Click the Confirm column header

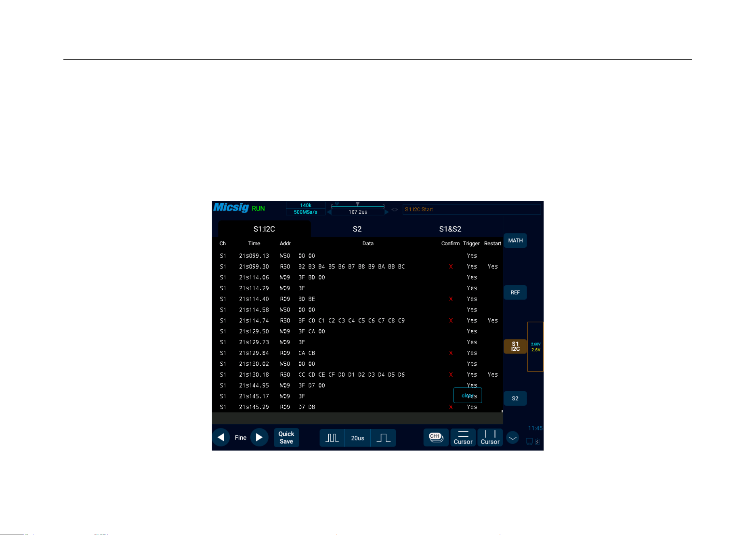[450, 244]
